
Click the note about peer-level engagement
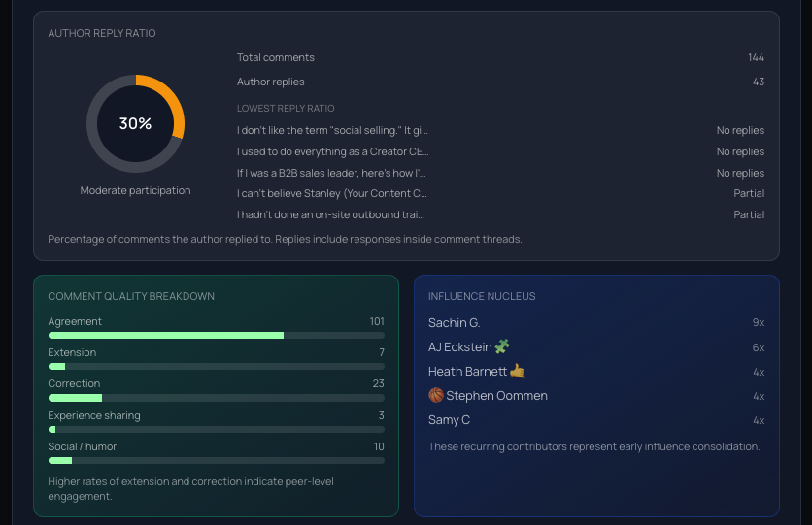pyautogui.click(x=190, y=489)
